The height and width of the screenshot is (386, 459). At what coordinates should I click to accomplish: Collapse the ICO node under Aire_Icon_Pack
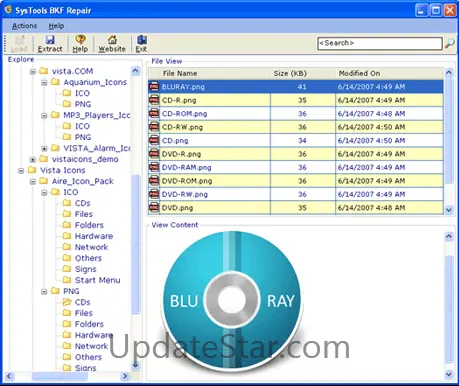44,192
